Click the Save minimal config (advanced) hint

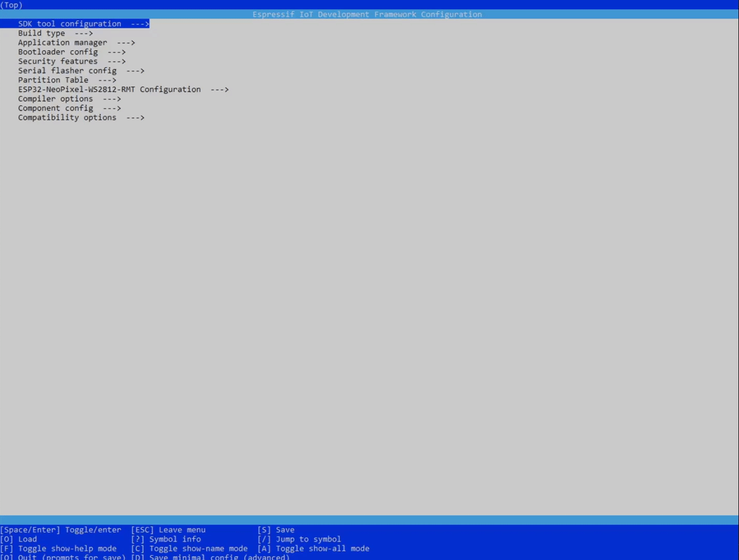click(210, 557)
